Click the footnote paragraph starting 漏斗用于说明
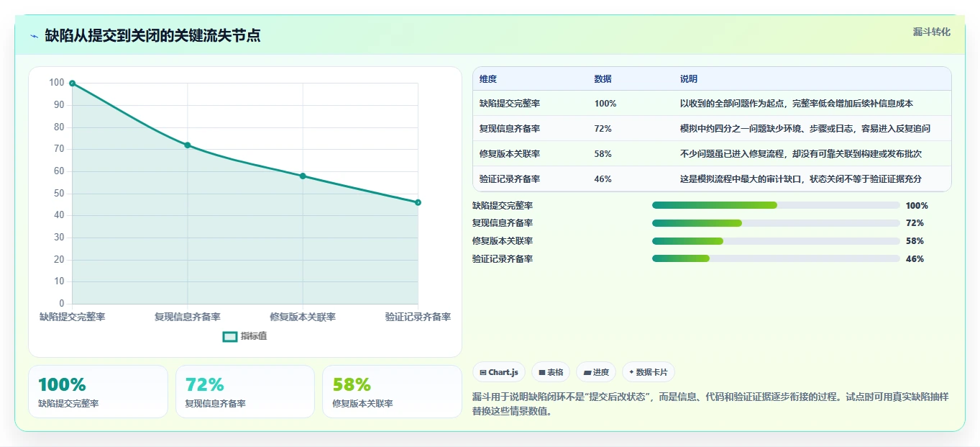 point(712,405)
